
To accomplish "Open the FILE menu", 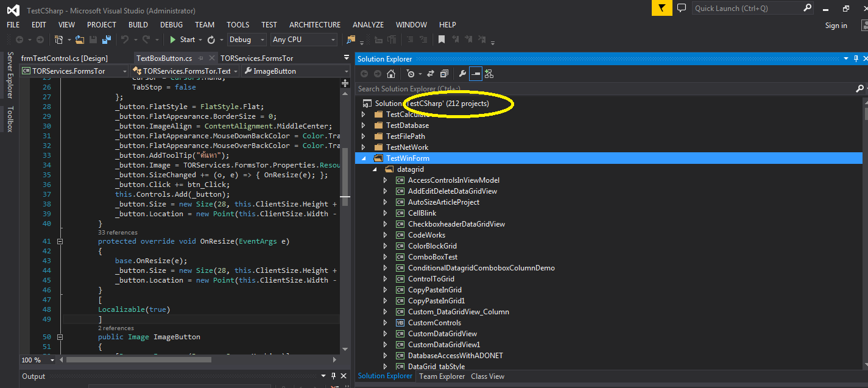I will tap(13, 25).
